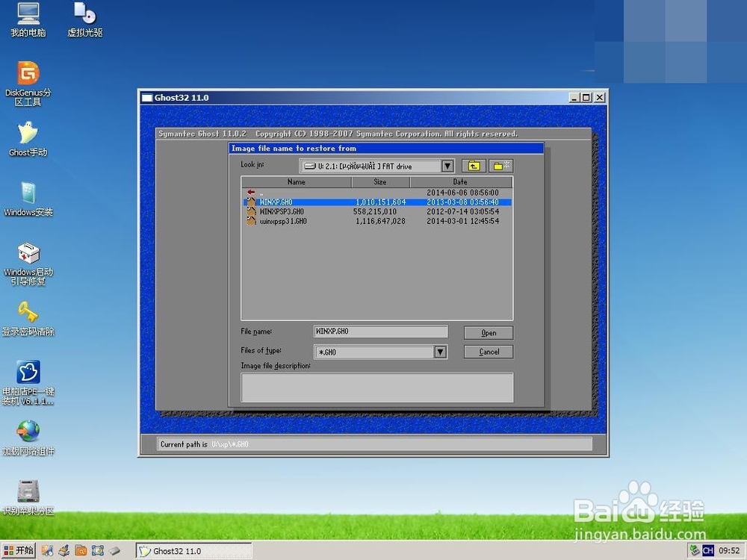Open the identify Apple partition icon
Image resolution: width=747 pixels, height=560 pixels.
click(28, 498)
